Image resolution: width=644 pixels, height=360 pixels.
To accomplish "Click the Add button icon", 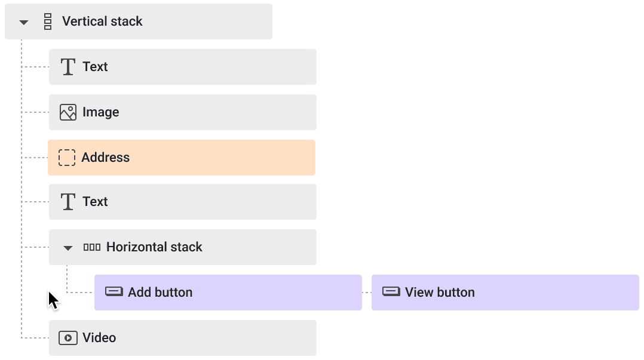I will click(x=114, y=291).
